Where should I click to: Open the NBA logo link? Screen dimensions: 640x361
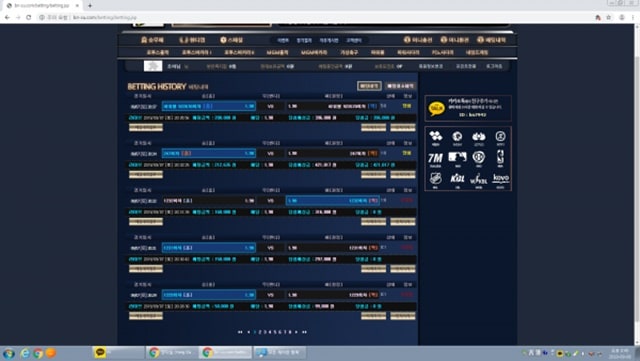[x=500, y=157]
